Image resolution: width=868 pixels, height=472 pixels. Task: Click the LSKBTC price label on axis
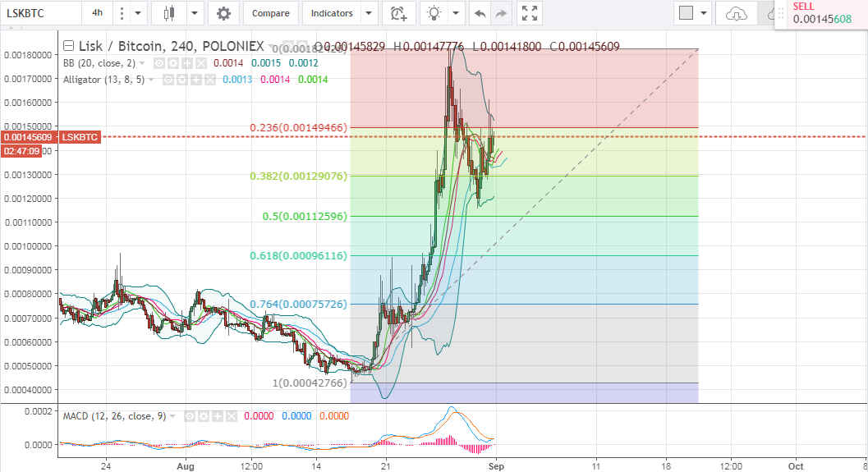pyautogui.click(x=80, y=137)
